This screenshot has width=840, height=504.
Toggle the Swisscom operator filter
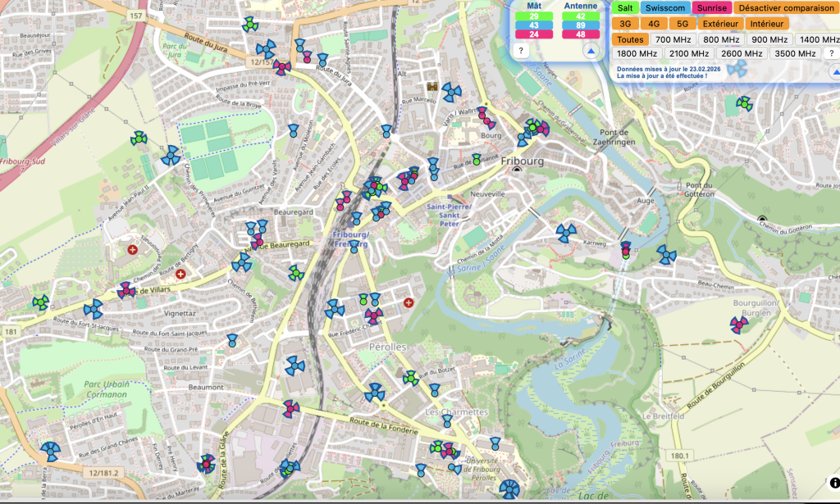(665, 7)
